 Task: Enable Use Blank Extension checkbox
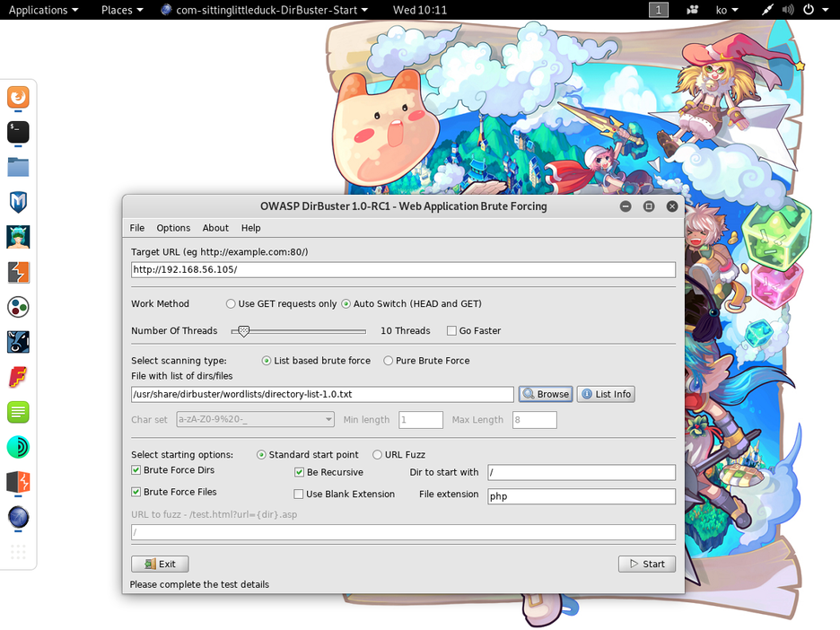[x=298, y=494]
